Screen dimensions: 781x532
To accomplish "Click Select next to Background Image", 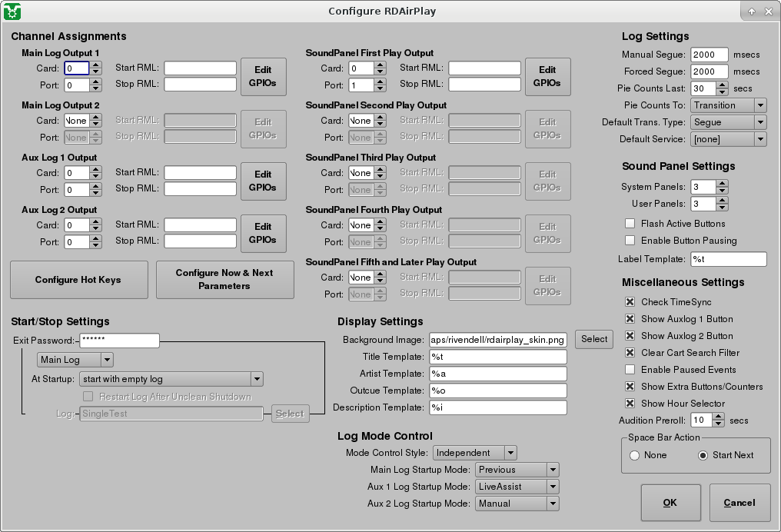I will pyautogui.click(x=593, y=338).
